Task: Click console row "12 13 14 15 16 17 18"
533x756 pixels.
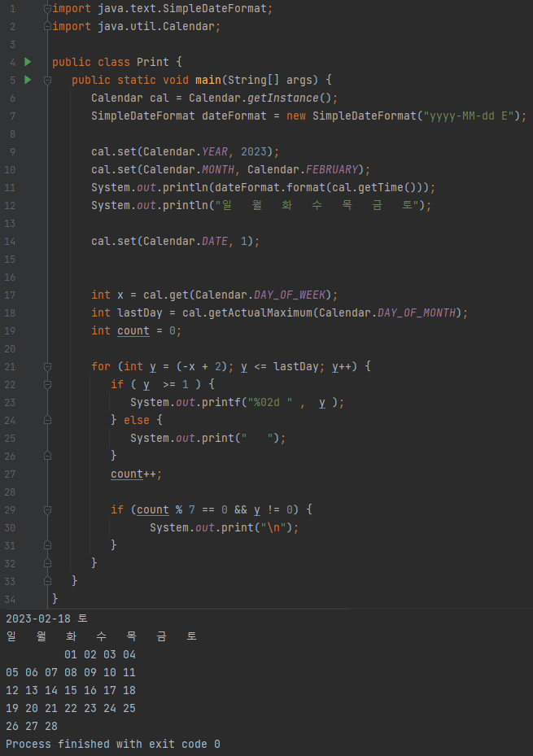Action: click(x=71, y=690)
